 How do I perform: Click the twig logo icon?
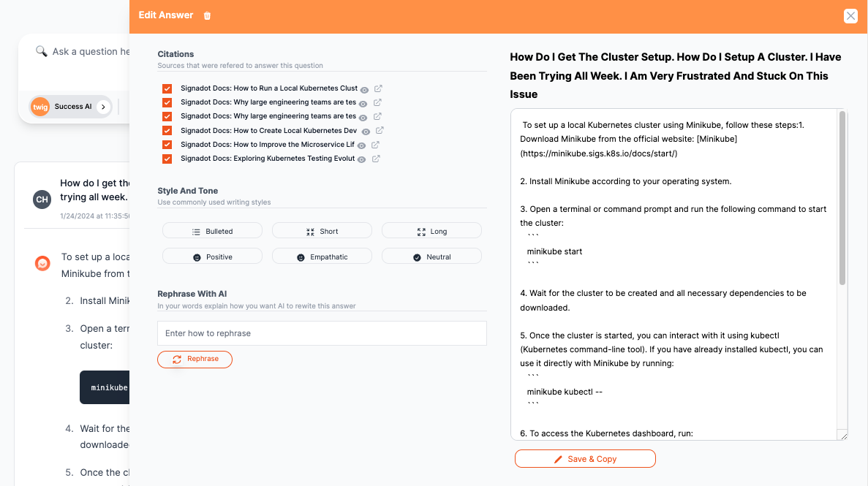(x=40, y=107)
